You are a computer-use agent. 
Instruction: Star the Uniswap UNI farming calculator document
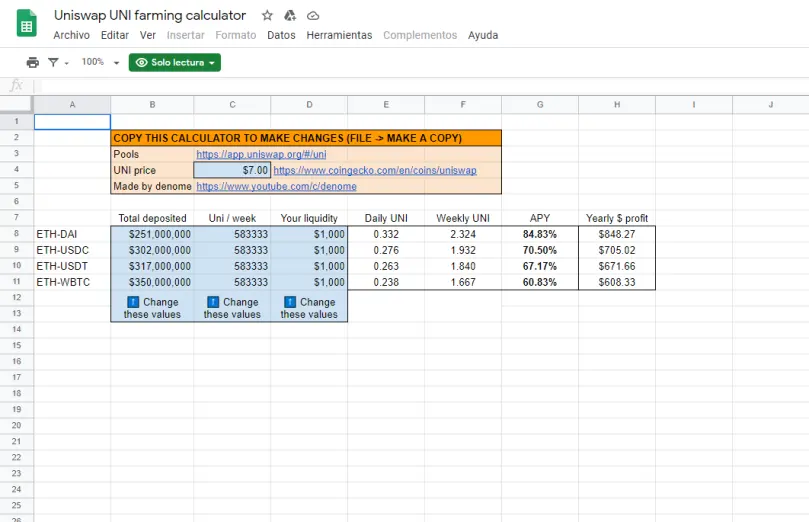[x=267, y=15]
